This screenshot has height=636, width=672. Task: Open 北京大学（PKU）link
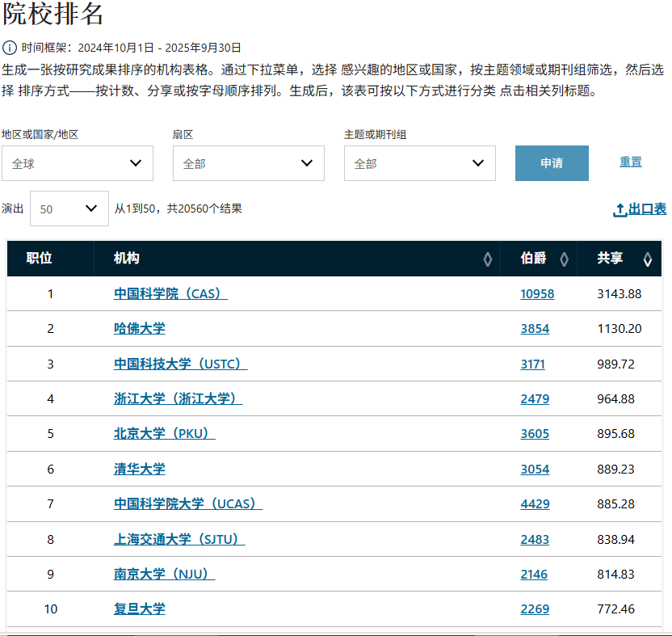coord(165,434)
